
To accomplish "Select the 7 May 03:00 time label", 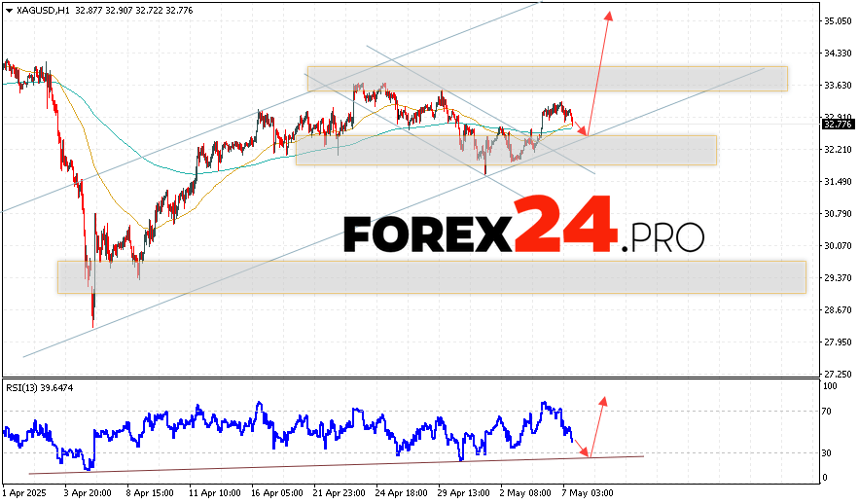I will click(x=588, y=493).
